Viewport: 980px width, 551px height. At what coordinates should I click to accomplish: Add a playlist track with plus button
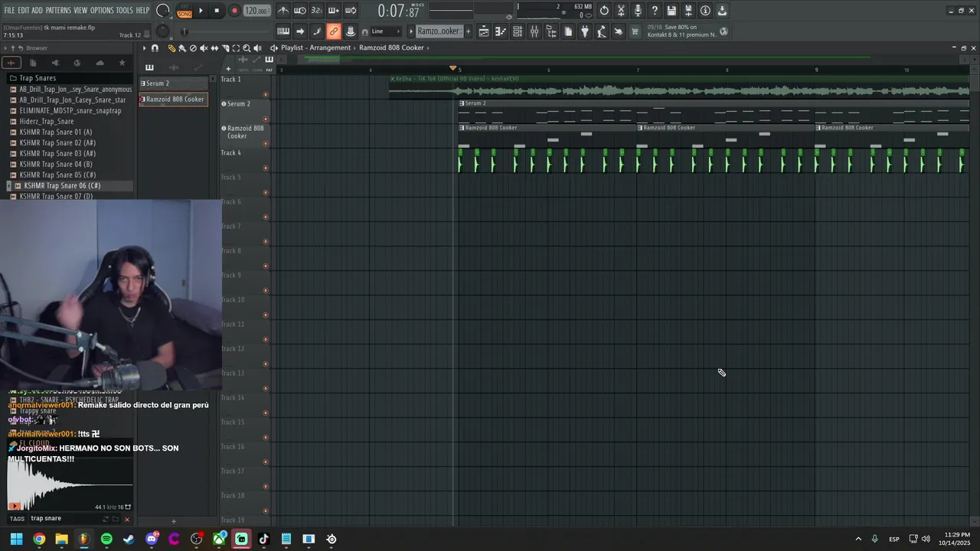pos(228,69)
